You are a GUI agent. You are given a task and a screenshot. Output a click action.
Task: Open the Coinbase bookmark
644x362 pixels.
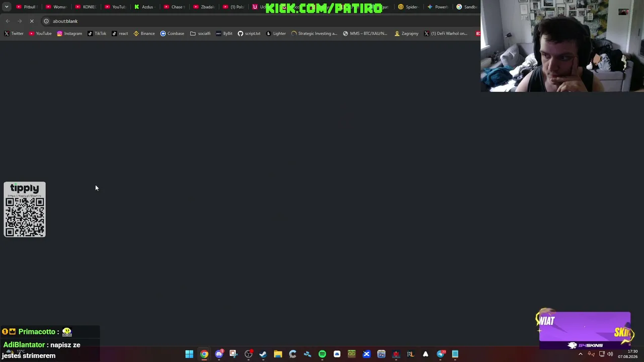172,34
